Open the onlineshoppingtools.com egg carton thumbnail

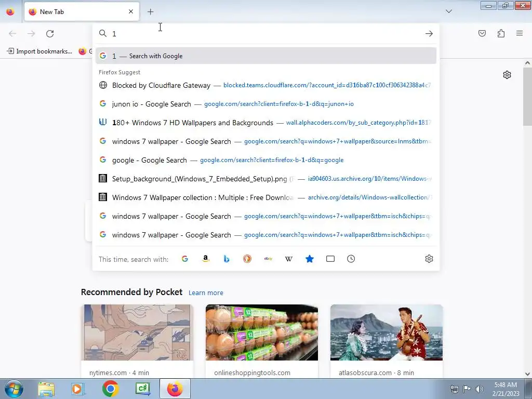[x=262, y=332]
